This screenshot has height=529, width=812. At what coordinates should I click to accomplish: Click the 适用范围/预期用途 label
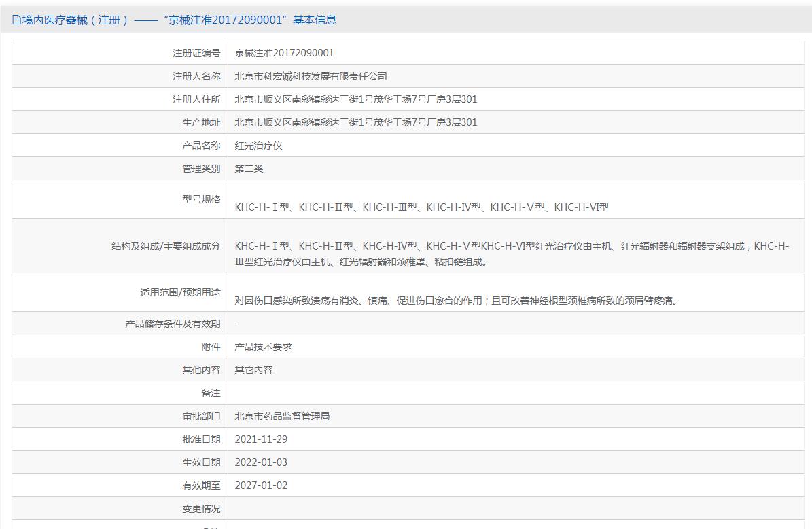(179, 292)
